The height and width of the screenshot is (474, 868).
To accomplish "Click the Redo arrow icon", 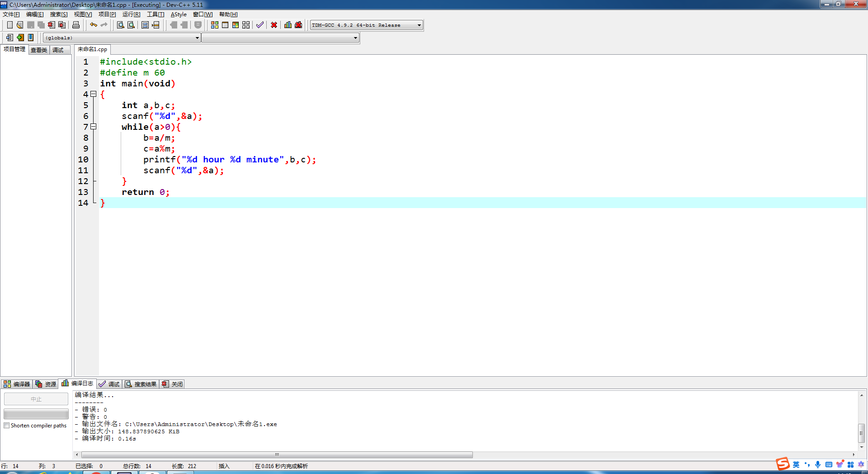I will point(104,25).
